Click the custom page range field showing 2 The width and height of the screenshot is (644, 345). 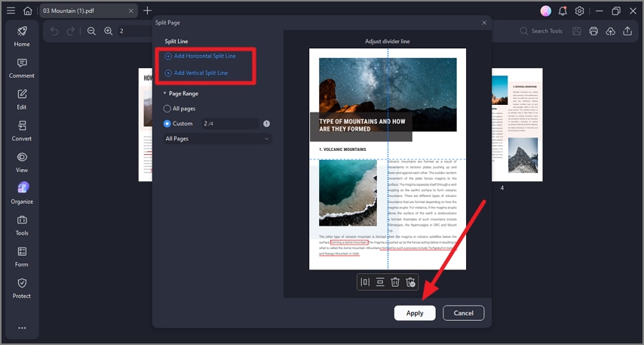(230, 123)
